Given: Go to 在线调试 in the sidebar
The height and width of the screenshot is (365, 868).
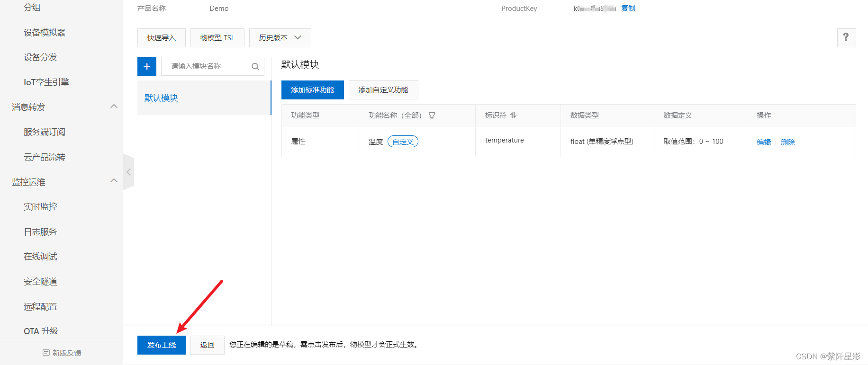Looking at the screenshot, I should [x=40, y=257].
